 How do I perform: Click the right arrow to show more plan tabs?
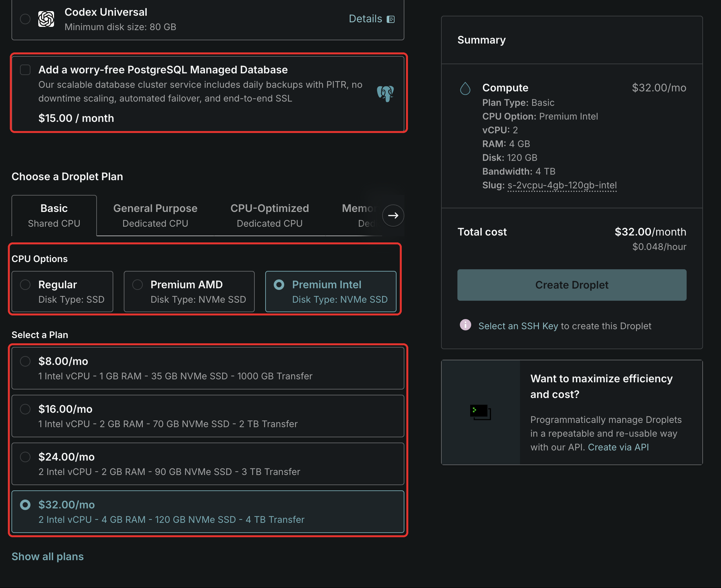pos(393,216)
